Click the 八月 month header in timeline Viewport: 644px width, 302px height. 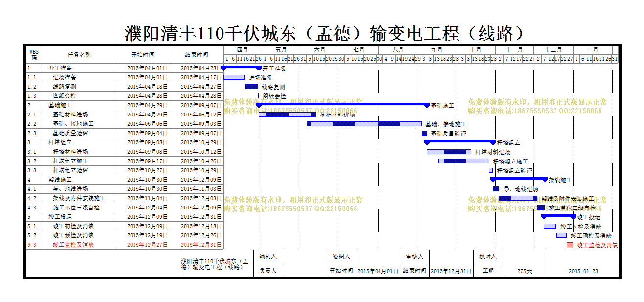click(398, 50)
